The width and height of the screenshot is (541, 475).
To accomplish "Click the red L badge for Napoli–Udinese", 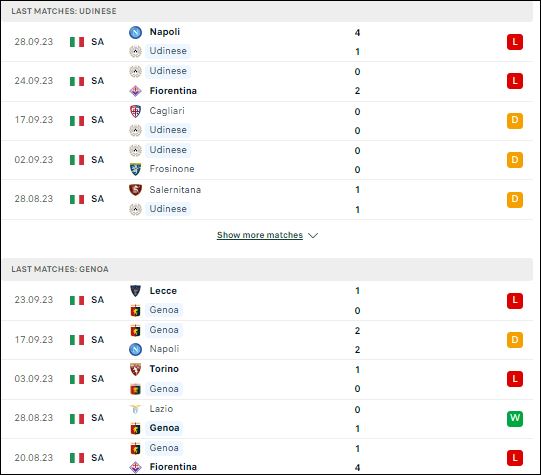I will pyautogui.click(x=515, y=42).
